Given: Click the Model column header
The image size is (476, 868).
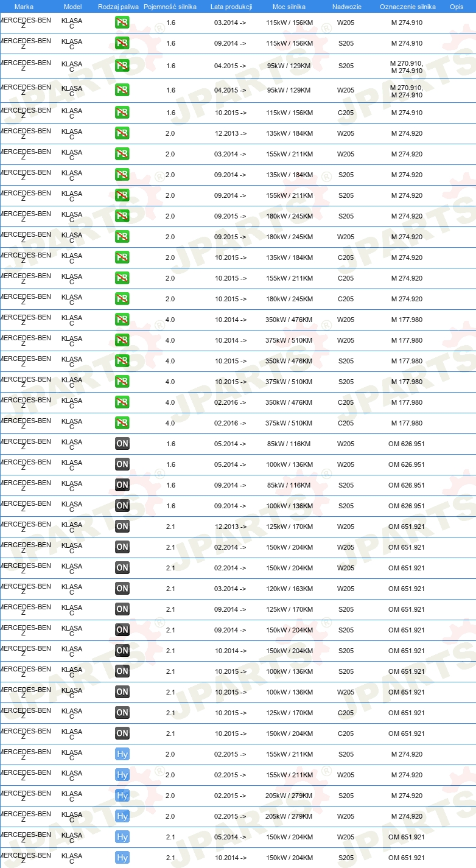Looking at the screenshot, I should [72, 7].
